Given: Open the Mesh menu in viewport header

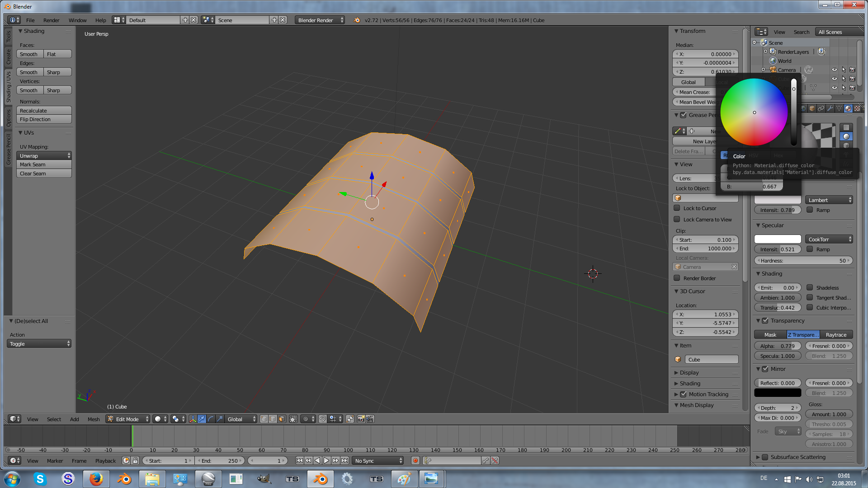Looking at the screenshot, I should (x=94, y=419).
